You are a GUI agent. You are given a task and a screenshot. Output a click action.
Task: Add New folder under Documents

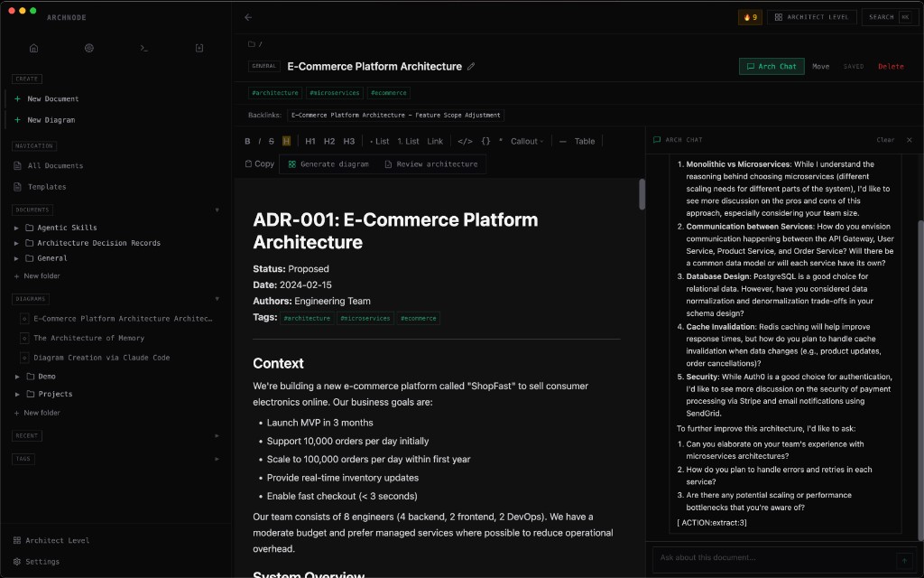pyautogui.click(x=37, y=276)
